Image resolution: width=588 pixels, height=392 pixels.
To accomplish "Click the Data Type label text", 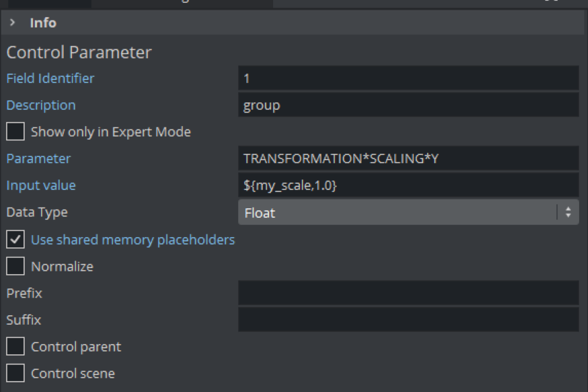I will 37,212.
